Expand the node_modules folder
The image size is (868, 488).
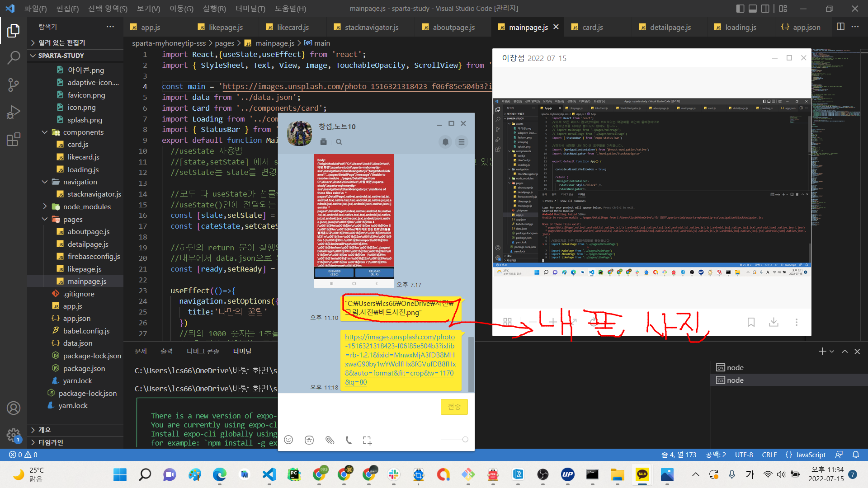(x=86, y=206)
